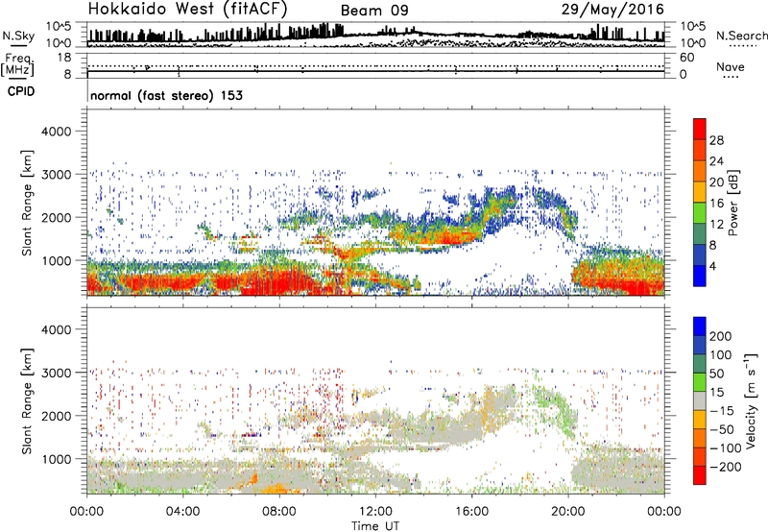Click 'normal (fast stereo) 153' text
This screenshot has height=532, width=768.
(166, 95)
